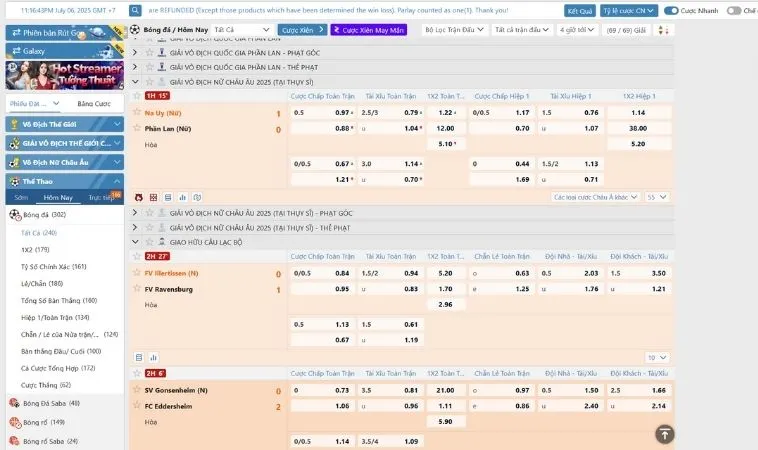Screen dimensions: 758x450
Task: Open the Tỷ lệ cược CN odds dropdown
Action: click(x=630, y=10)
